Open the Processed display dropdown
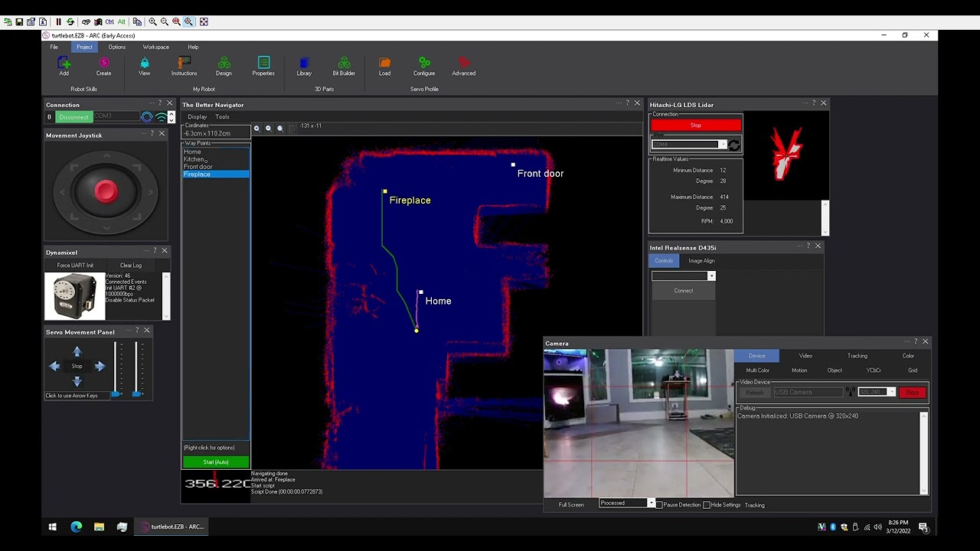The height and width of the screenshot is (551, 980). [627, 503]
